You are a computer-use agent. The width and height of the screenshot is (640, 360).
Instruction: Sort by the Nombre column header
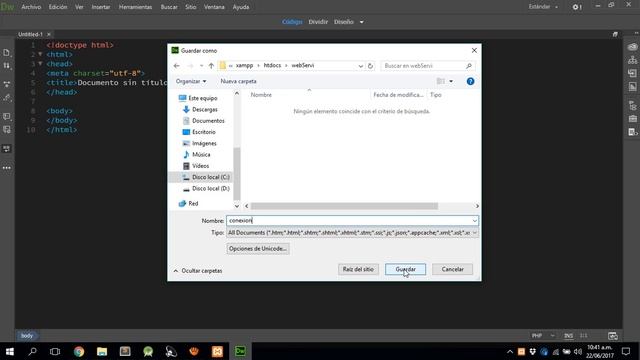261,95
